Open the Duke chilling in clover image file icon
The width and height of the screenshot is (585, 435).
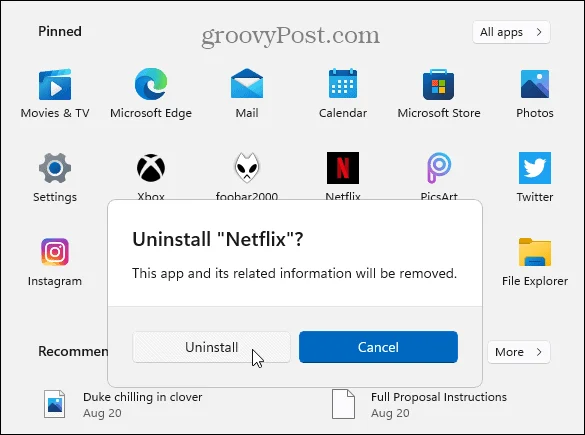click(x=54, y=404)
